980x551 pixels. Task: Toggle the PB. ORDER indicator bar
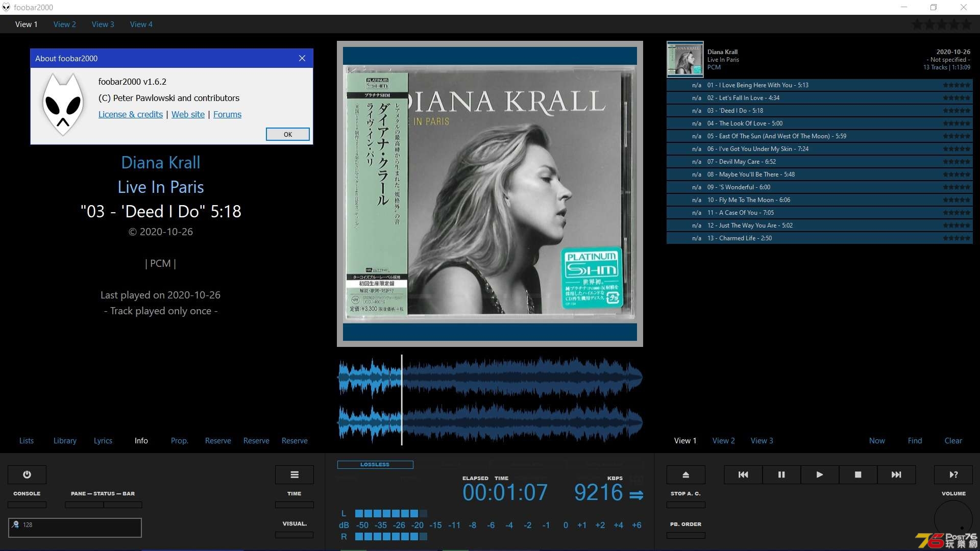[x=686, y=535]
